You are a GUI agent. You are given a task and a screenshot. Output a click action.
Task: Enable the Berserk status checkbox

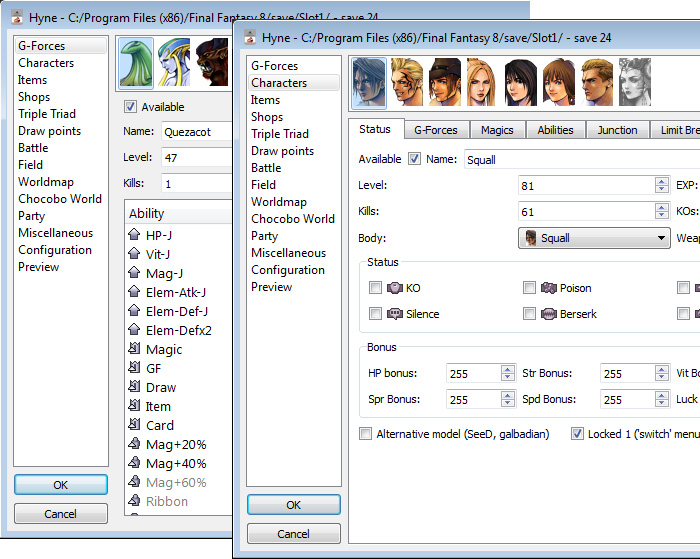(x=530, y=314)
